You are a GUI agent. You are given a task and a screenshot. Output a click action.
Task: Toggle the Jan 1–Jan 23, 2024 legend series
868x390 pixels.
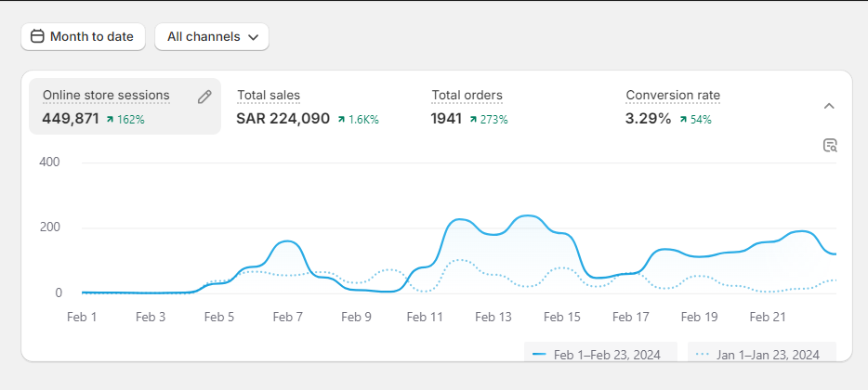(761, 355)
